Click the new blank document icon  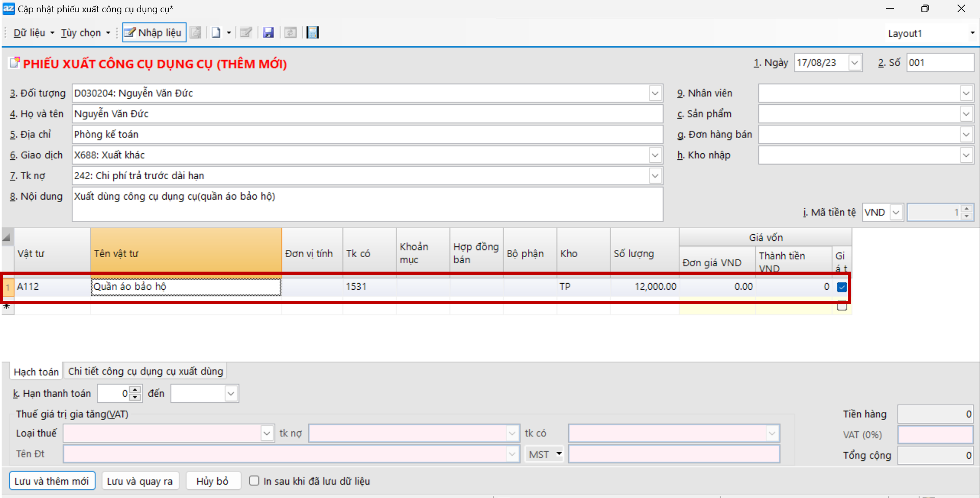coord(216,33)
